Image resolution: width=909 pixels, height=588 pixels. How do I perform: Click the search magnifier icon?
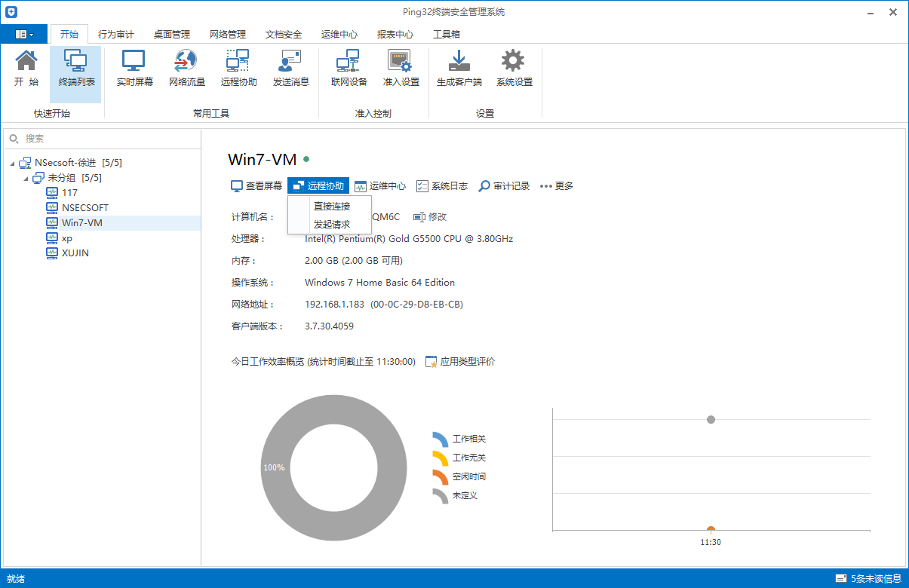pos(14,139)
